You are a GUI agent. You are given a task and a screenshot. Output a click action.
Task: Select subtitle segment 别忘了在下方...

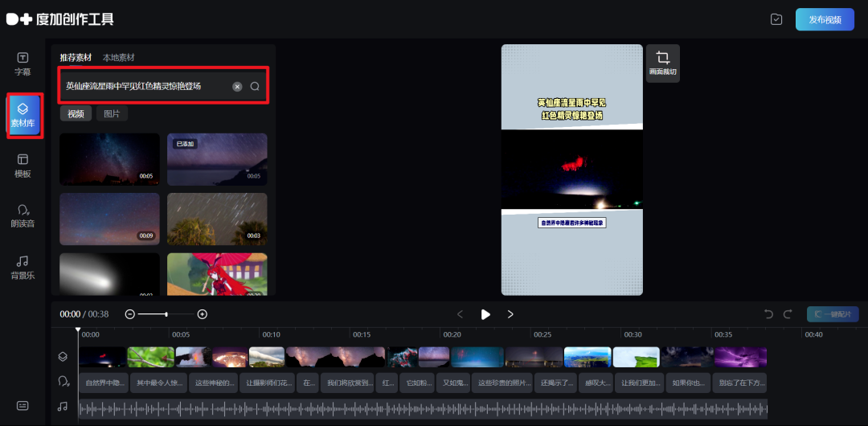[739, 383]
